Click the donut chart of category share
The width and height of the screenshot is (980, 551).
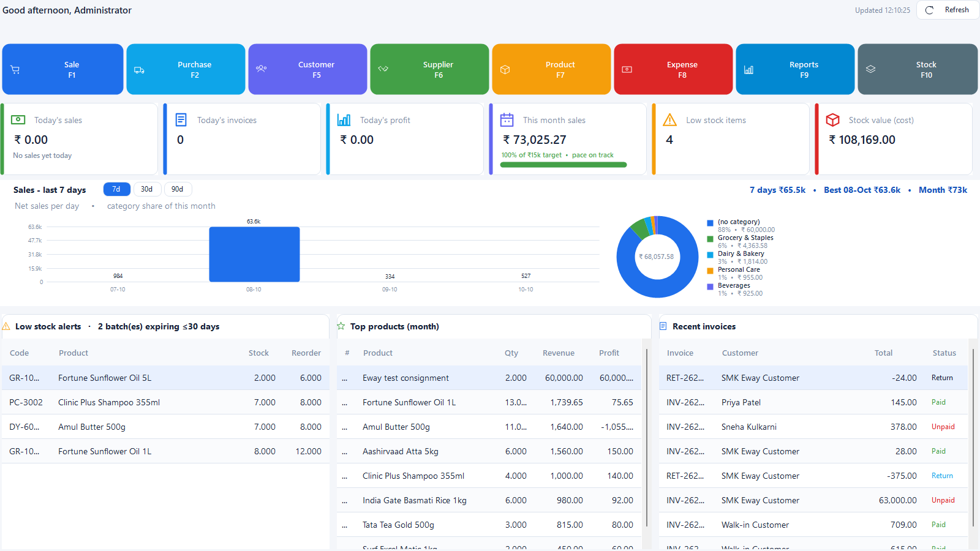pyautogui.click(x=657, y=257)
